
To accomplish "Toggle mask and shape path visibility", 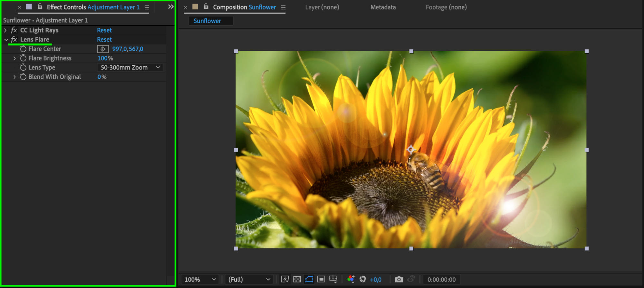I will [309, 279].
